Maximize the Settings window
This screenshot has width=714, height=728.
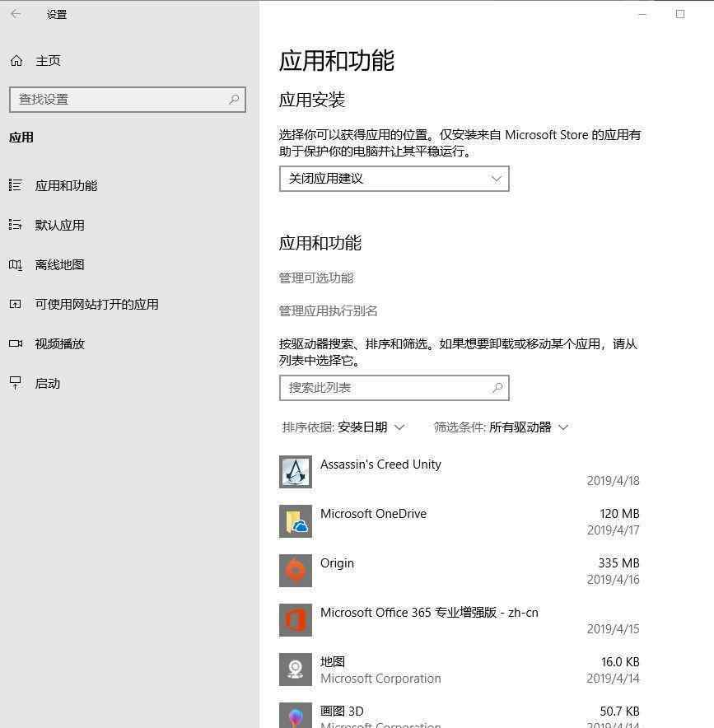point(680,14)
